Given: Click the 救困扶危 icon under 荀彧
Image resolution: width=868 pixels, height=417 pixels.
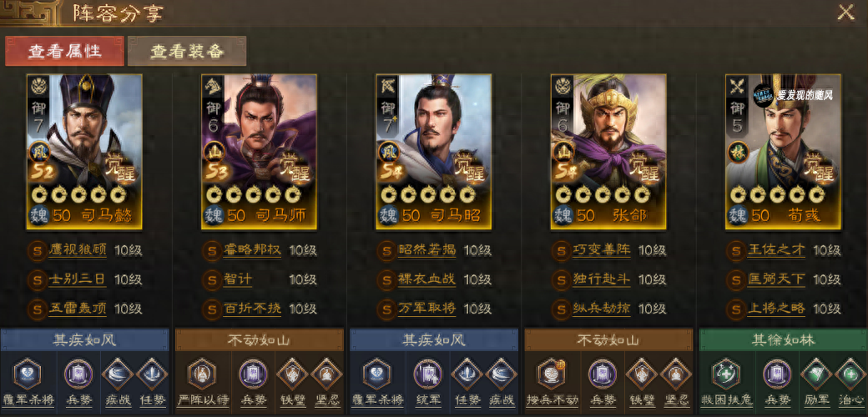Looking at the screenshot, I should [x=726, y=374].
